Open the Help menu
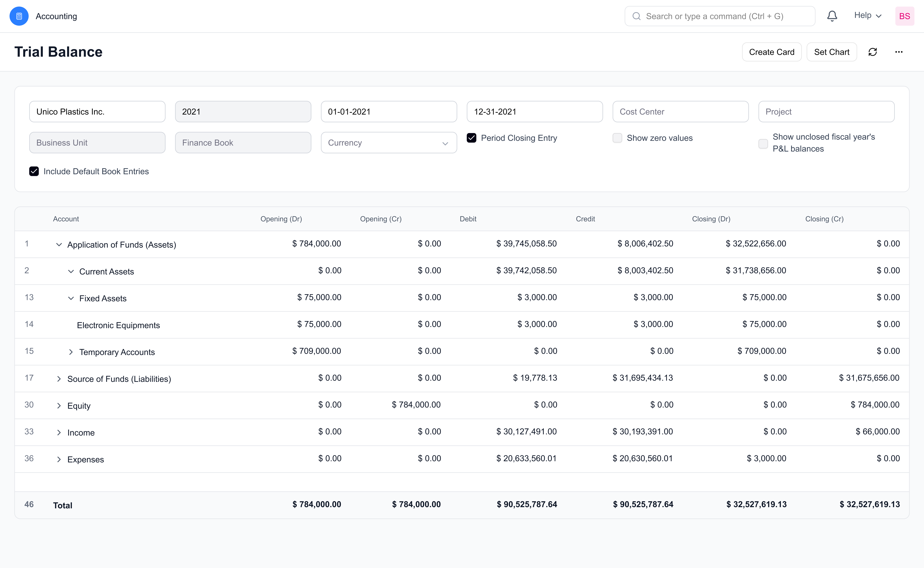Viewport: 924px width, 568px height. [x=867, y=15]
